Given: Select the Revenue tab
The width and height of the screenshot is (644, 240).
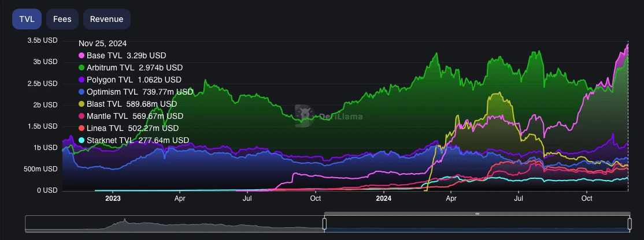Looking at the screenshot, I should (x=106, y=19).
